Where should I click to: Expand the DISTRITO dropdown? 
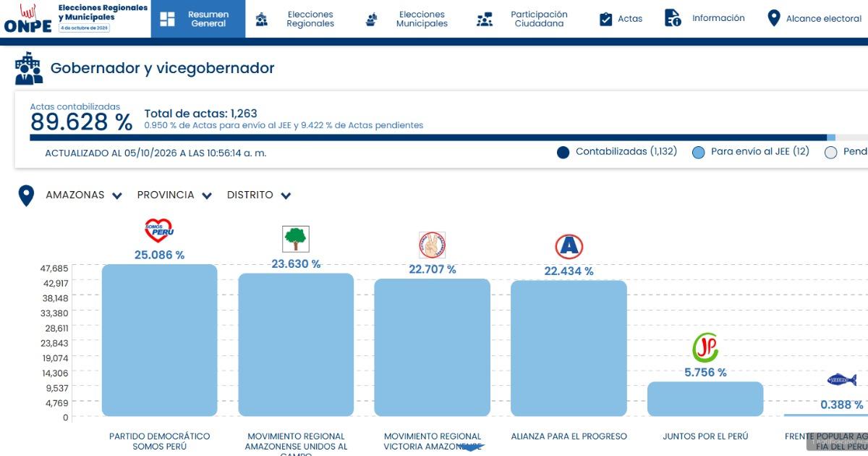point(258,195)
